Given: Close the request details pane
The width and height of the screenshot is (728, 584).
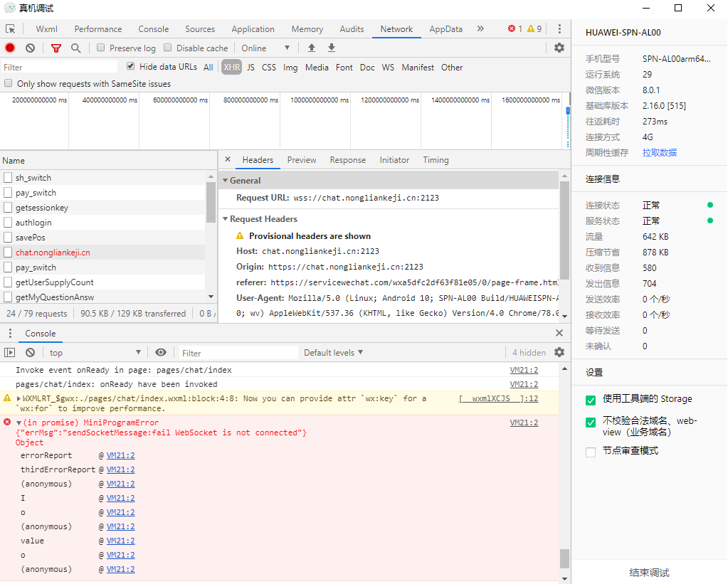Looking at the screenshot, I should click(x=228, y=159).
